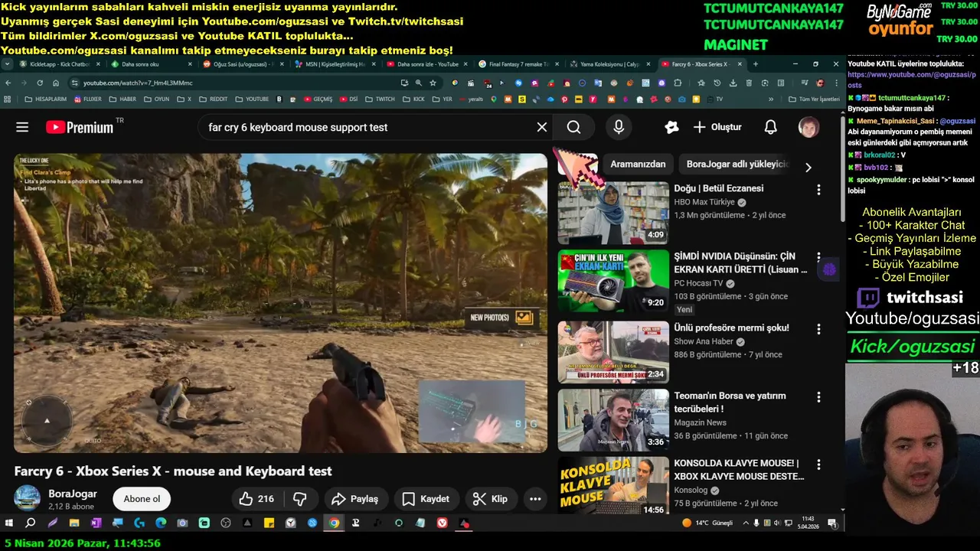Viewport: 980px width, 551px height.
Task: Open BoraJogar channel name link
Action: (x=73, y=494)
